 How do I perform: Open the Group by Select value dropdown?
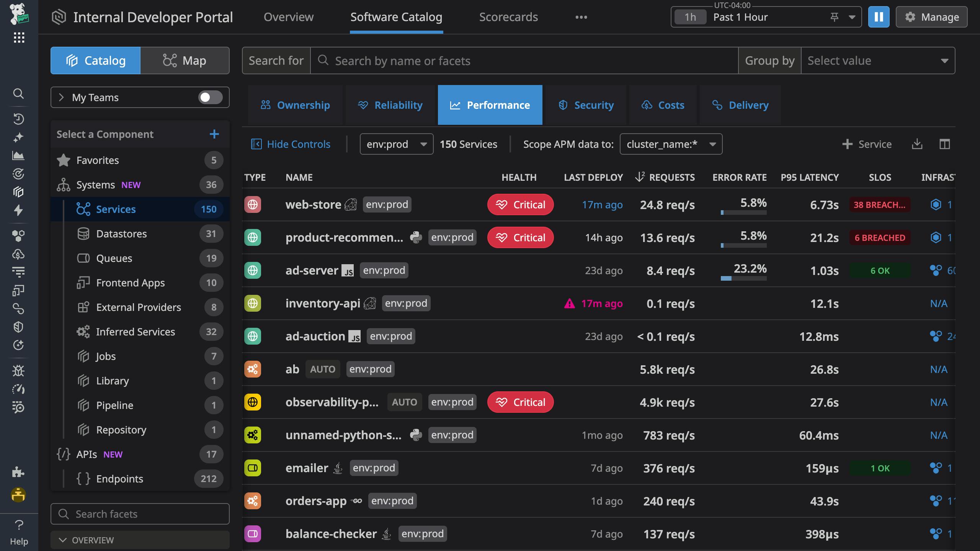[x=877, y=60]
